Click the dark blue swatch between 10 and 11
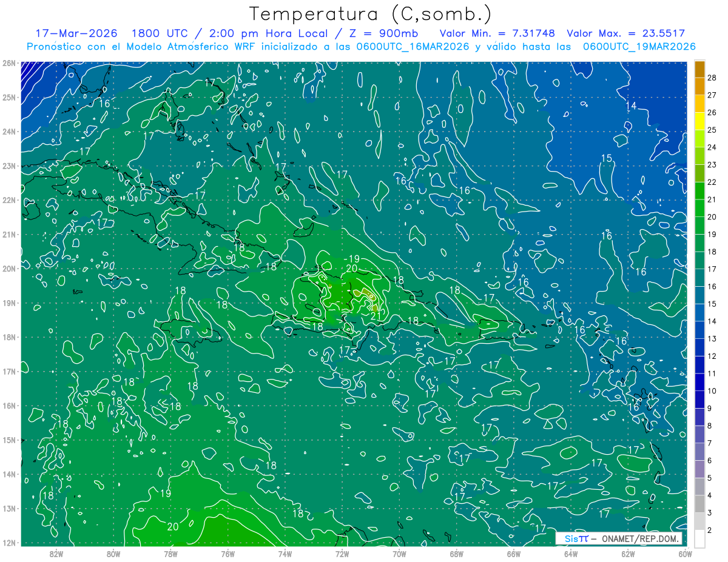The width and height of the screenshot is (728, 562). [699, 381]
